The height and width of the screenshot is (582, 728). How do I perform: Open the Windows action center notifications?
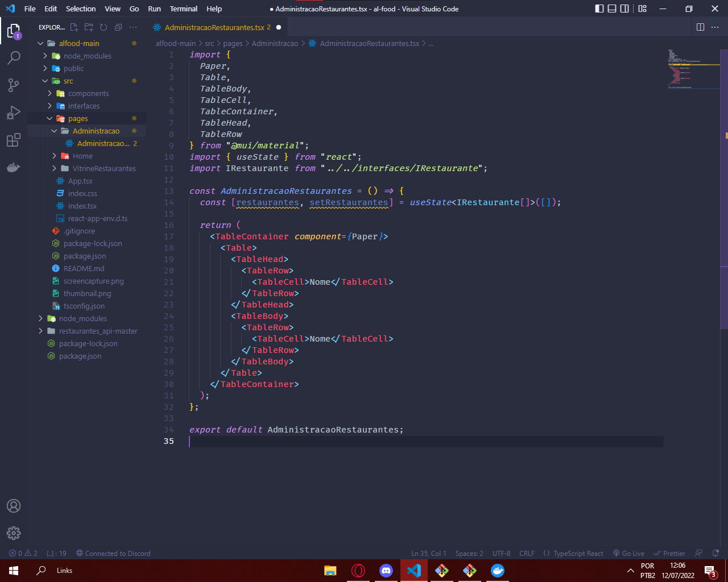pyautogui.click(x=710, y=571)
